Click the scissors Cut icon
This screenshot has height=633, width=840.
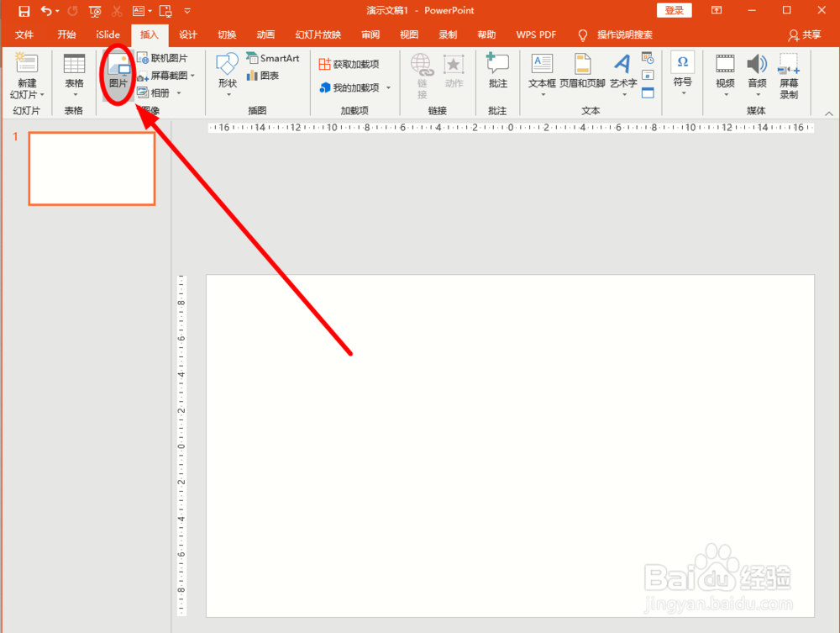coord(117,11)
